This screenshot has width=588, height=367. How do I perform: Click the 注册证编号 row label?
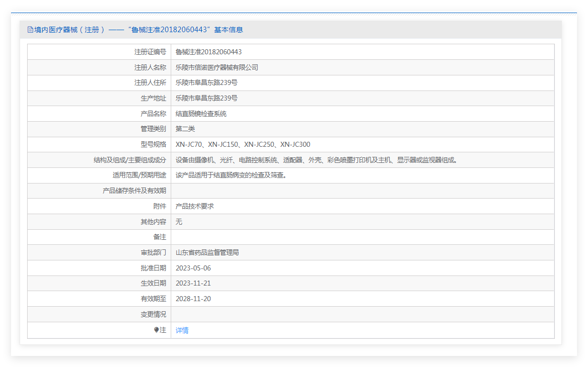tap(150, 52)
